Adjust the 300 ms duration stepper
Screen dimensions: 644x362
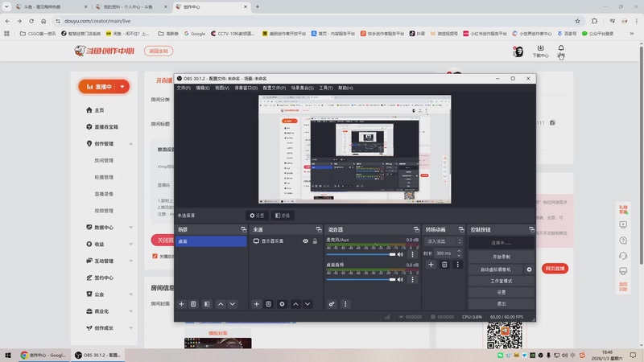point(459,253)
